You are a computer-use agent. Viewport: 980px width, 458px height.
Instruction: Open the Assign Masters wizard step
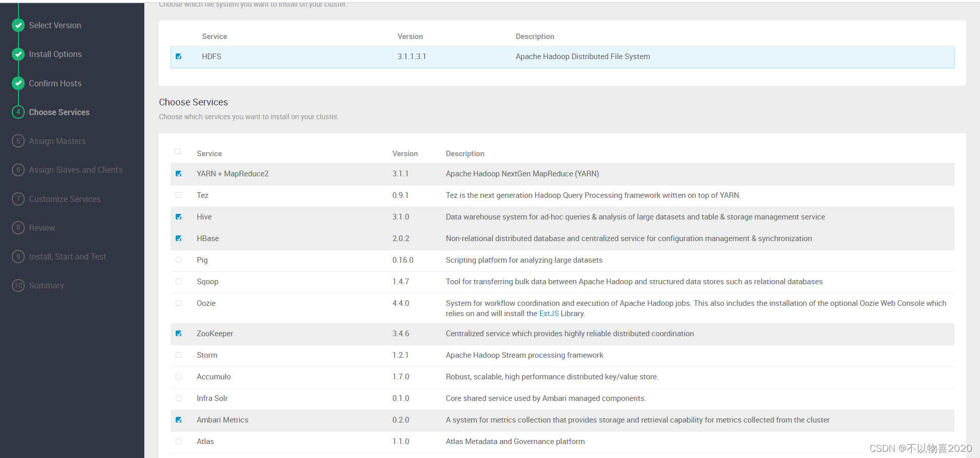[x=57, y=141]
